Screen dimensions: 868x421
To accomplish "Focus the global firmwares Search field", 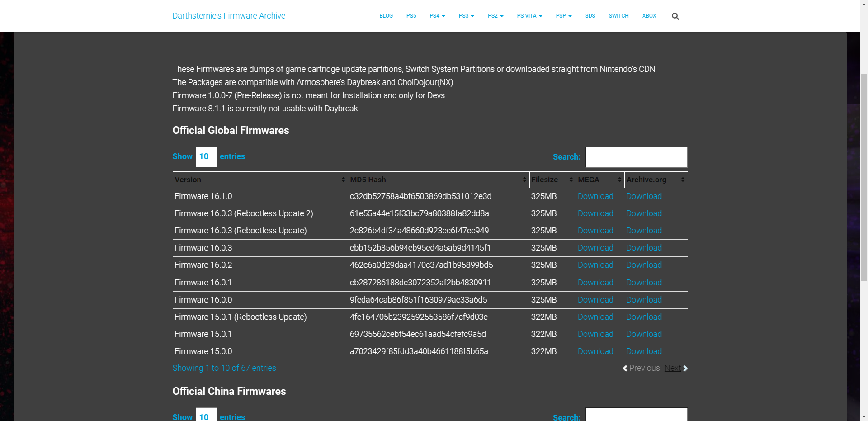I will point(637,157).
